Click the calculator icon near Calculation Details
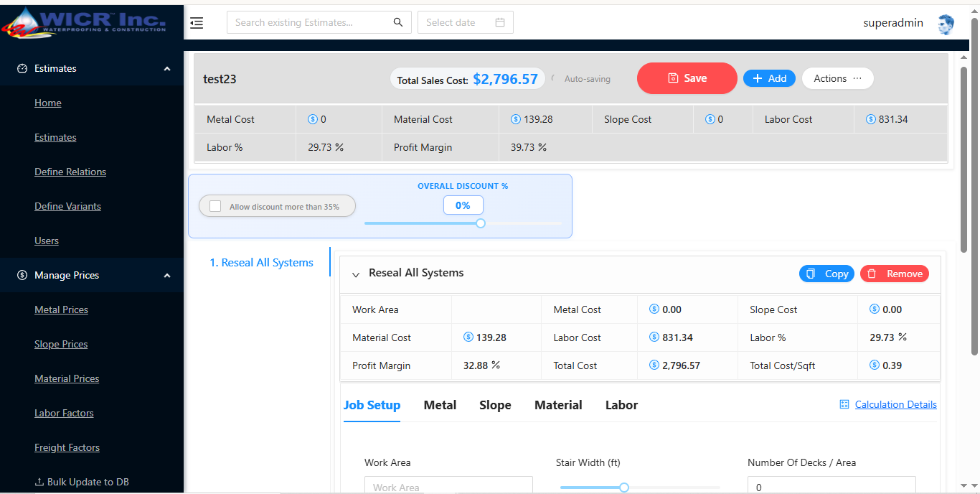980x494 pixels. click(x=844, y=405)
